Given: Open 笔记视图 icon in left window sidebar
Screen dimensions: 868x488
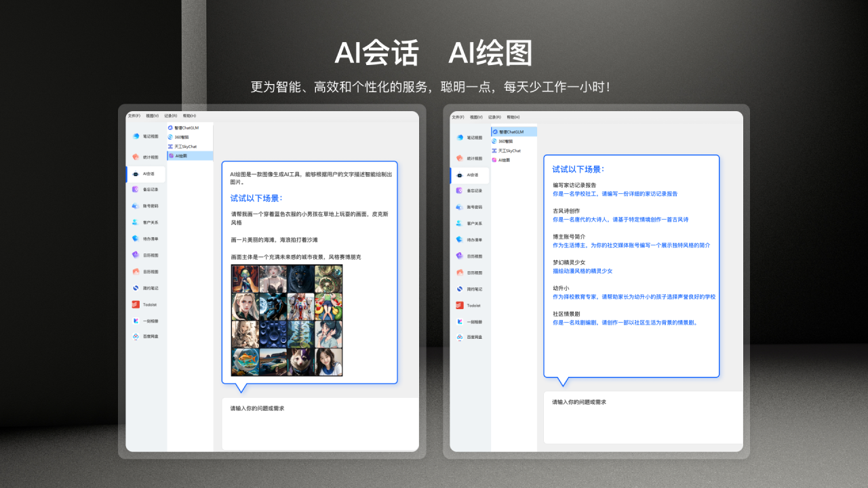Looking at the screenshot, I should pos(136,136).
